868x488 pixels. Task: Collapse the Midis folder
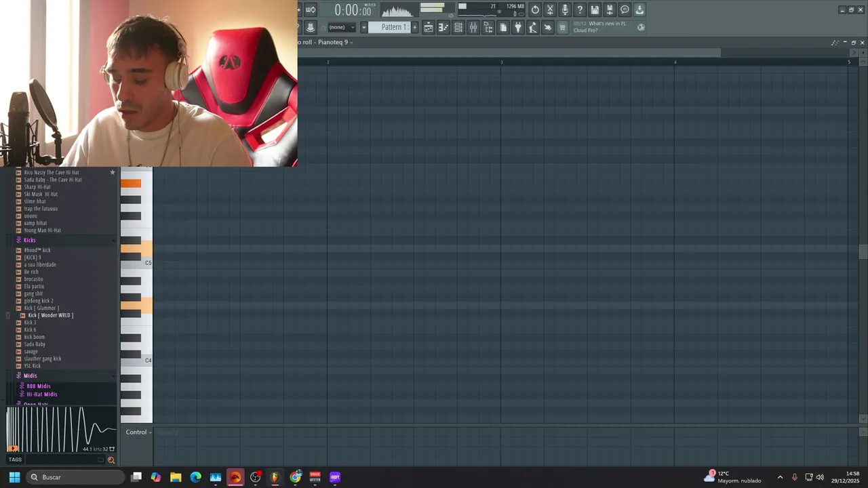[30, 375]
